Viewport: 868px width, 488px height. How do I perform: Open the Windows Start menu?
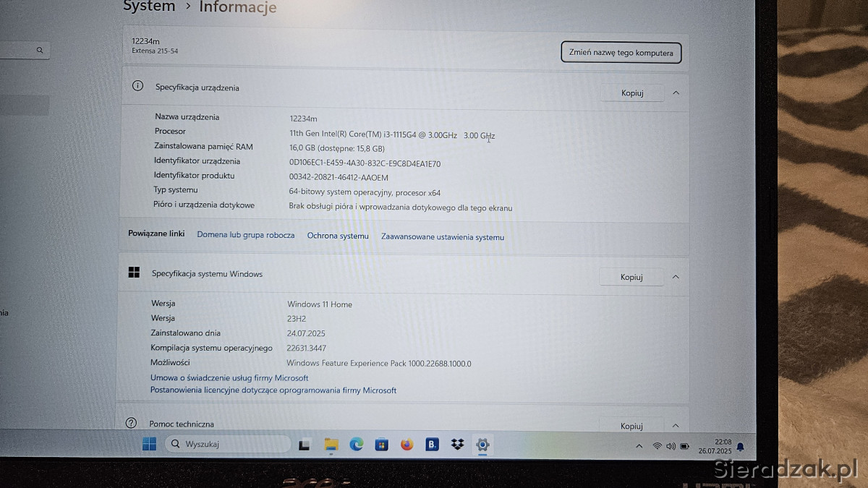(149, 444)
